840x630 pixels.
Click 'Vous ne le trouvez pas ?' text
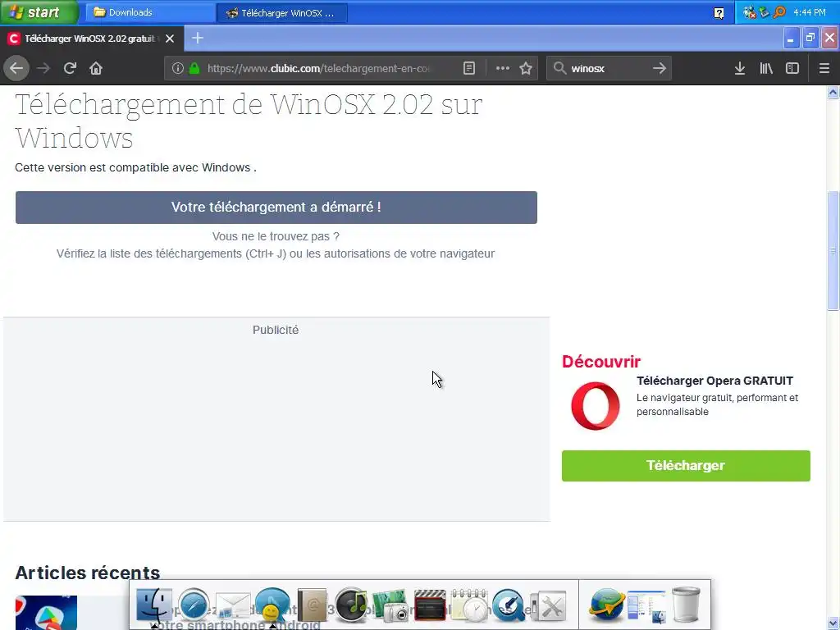point(276,236)
